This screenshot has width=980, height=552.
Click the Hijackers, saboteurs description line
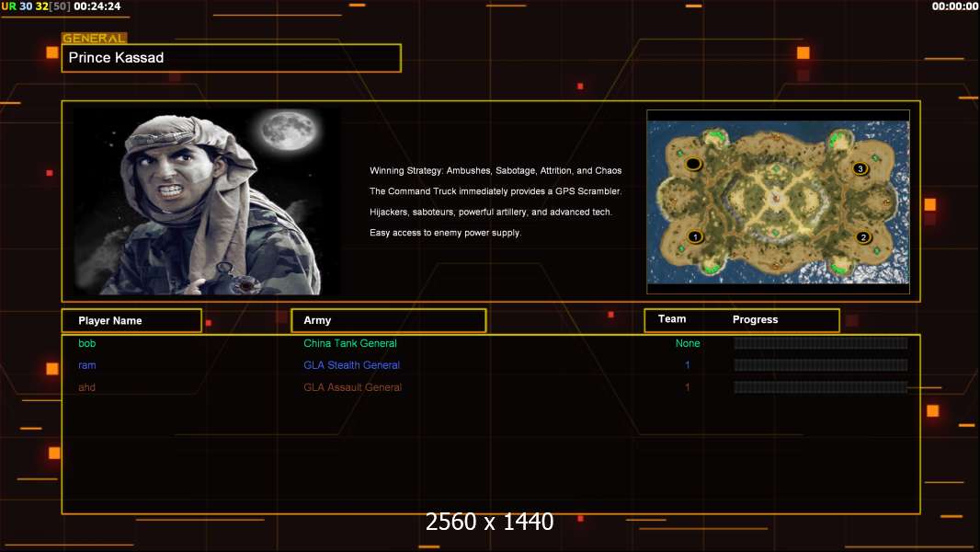tap(491, 212)
